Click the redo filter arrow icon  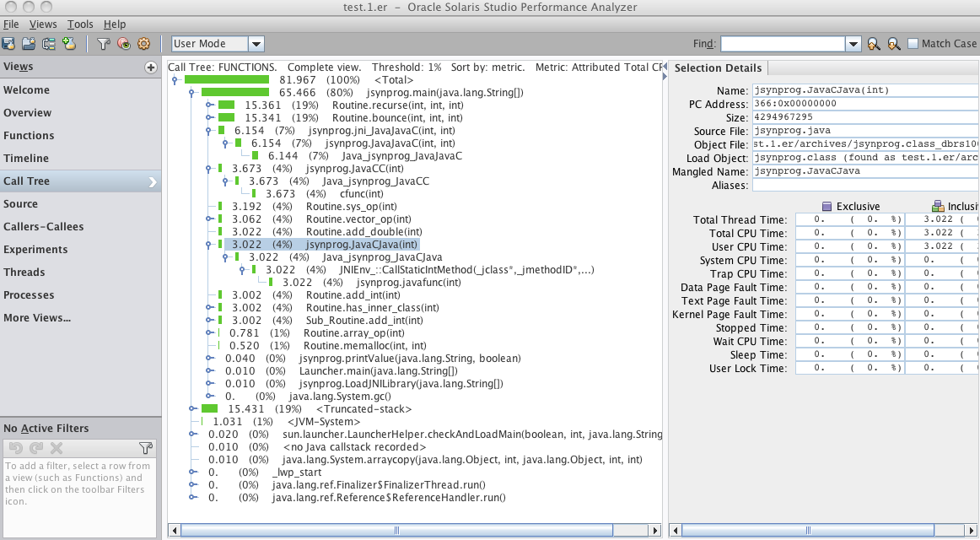(36, 447)
